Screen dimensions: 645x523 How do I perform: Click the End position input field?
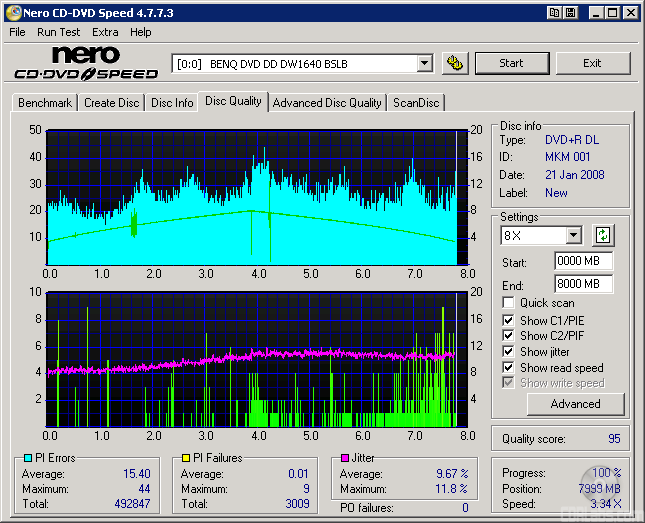tap(583, 283)
